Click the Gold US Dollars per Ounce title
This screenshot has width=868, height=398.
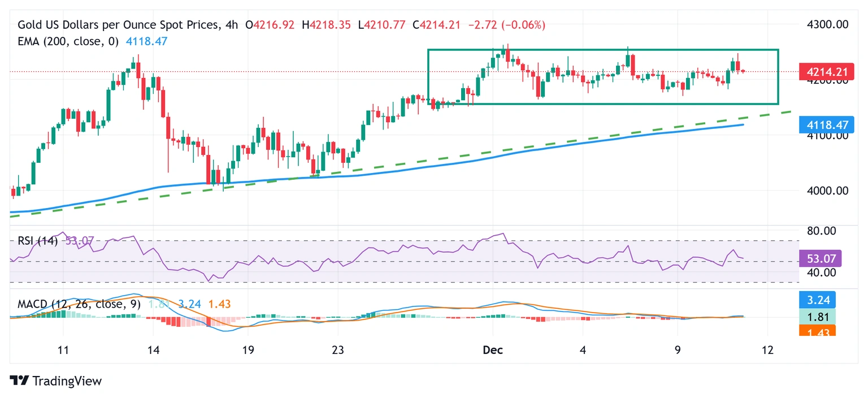[x=118, y=25]
